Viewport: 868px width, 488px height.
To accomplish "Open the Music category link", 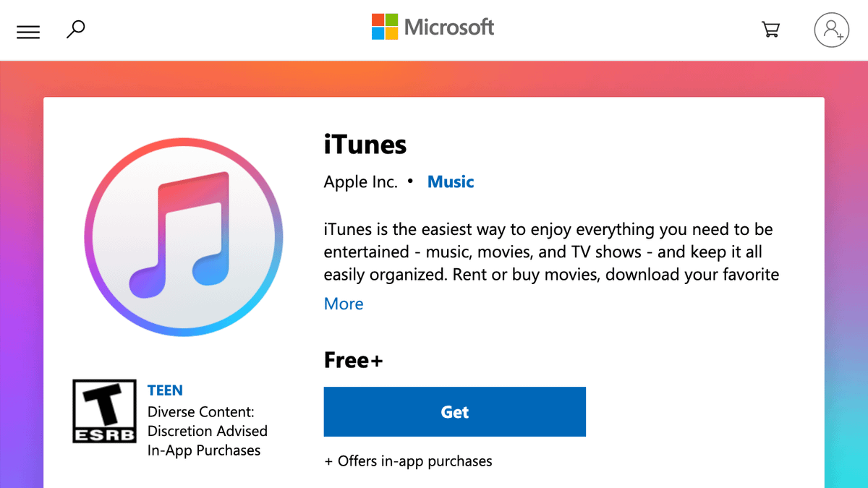I will pos(451,182).
